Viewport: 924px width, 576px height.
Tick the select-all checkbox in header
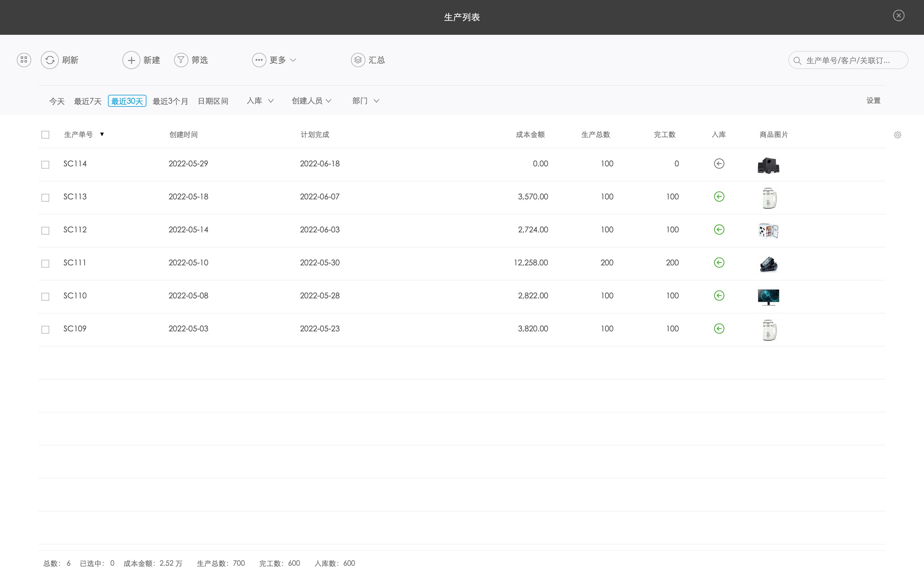click(x=45, y=135)
